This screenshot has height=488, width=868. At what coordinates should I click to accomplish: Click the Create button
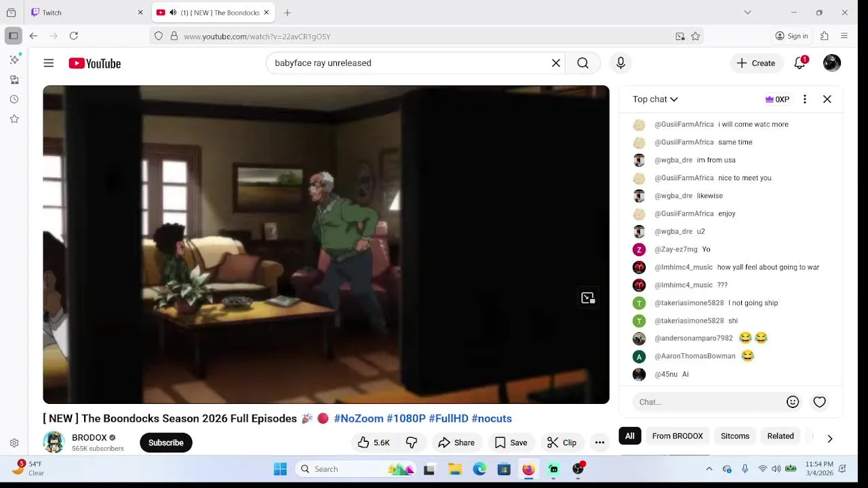coord(756,63)
